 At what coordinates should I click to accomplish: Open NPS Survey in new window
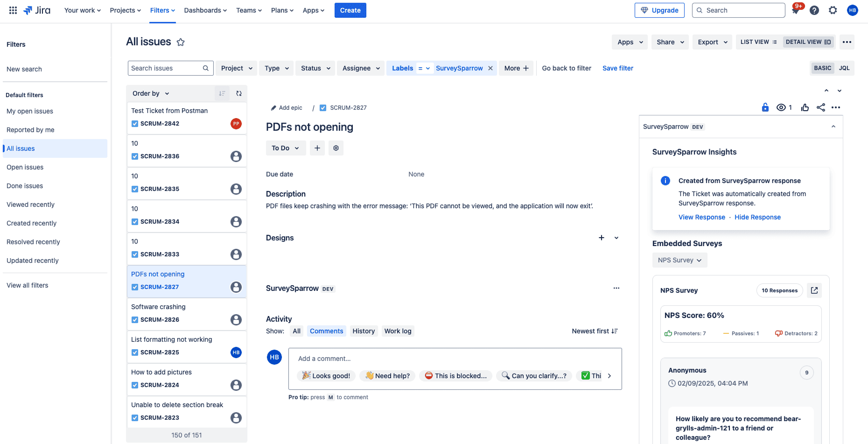coord(814,290)
